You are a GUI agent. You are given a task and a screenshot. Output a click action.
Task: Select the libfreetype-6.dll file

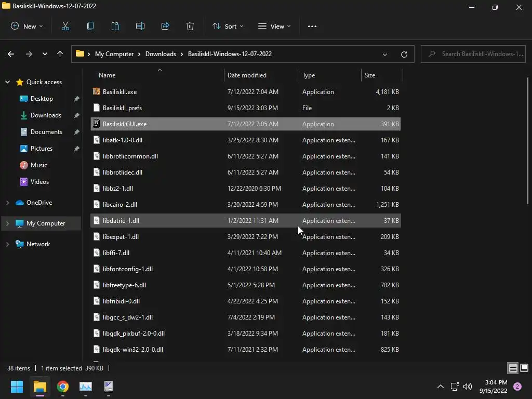[246, 285]
